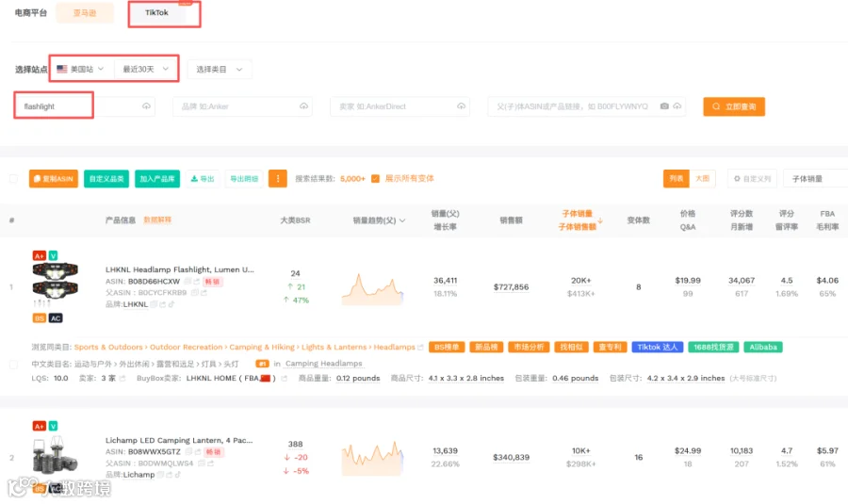The image size is (848, 504).
Task: Click camera image-search icon in ASIN field
Action: 664,106
